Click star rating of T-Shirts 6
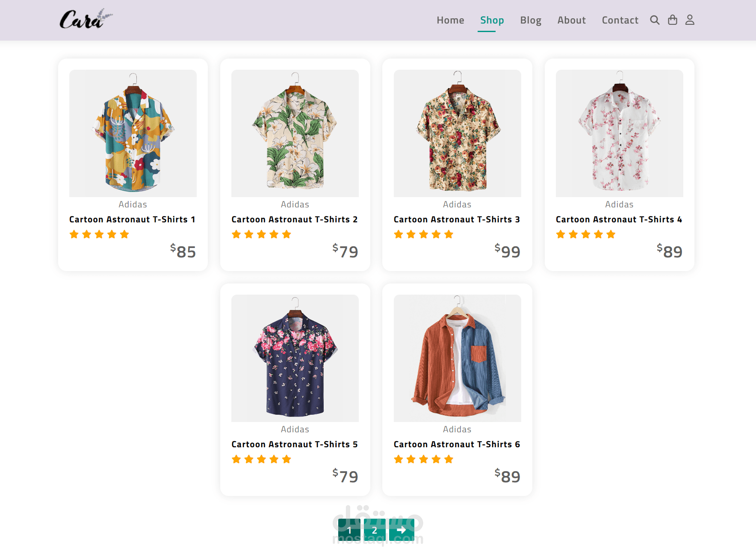Image resolution: width=756 pixels, height=558 pixels. [423, 459]
